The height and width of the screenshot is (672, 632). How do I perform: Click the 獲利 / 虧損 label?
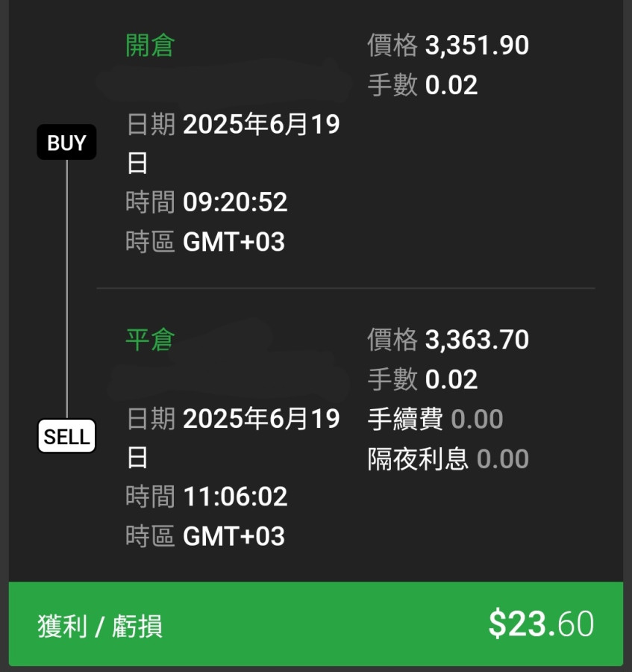100,626
